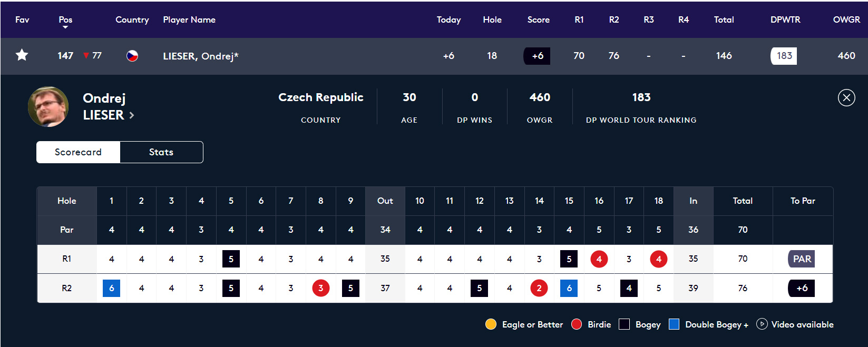The width and height of the screenshot is (868, 347).
Task: Click the video available play icon
Action: tap(762, 324)
